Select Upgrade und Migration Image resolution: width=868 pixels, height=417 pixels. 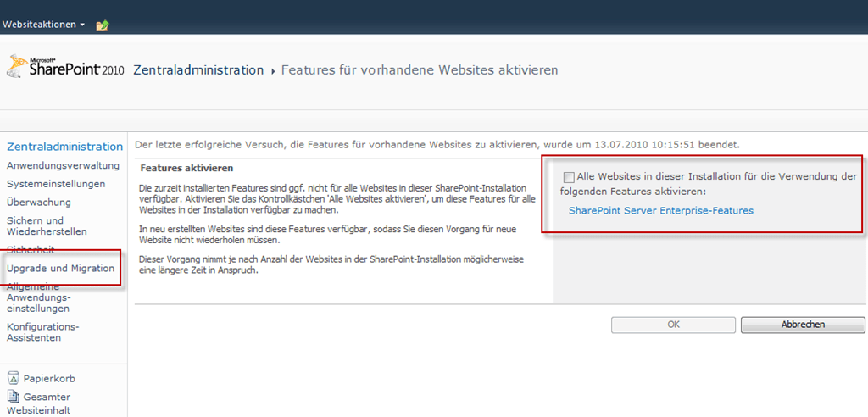[x=60, y=269]
